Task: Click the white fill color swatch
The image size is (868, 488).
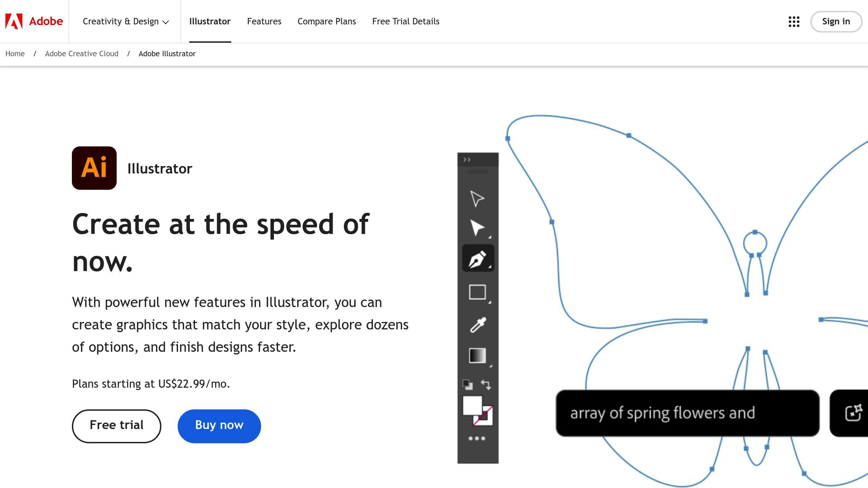Action: tap(472, 405)
